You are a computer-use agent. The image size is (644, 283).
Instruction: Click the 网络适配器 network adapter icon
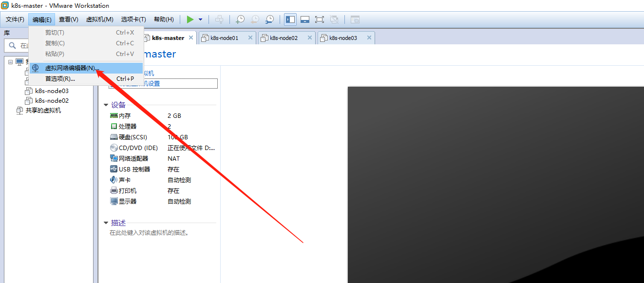[114, 159]
